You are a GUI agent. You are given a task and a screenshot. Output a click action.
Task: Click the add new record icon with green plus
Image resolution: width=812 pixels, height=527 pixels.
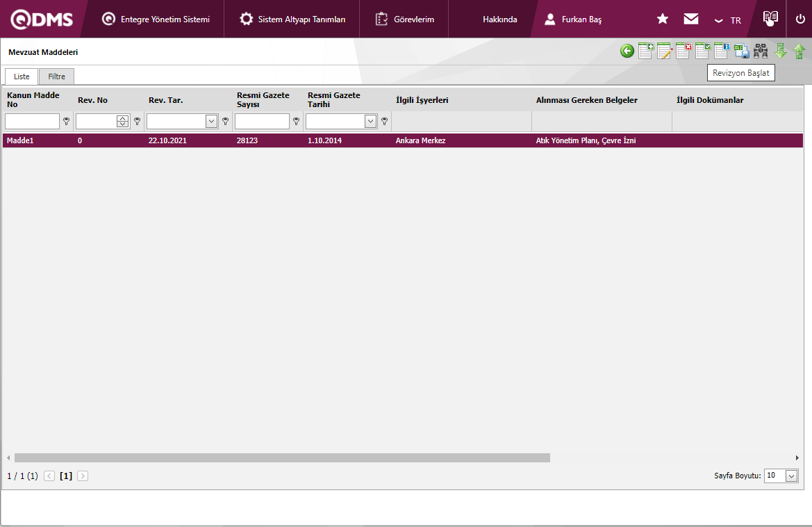coord(646,51)
